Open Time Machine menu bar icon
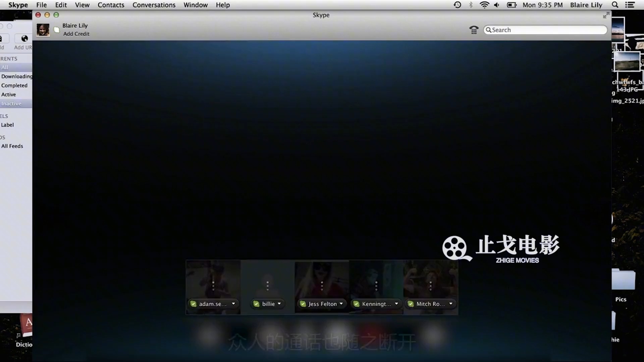 457,5
